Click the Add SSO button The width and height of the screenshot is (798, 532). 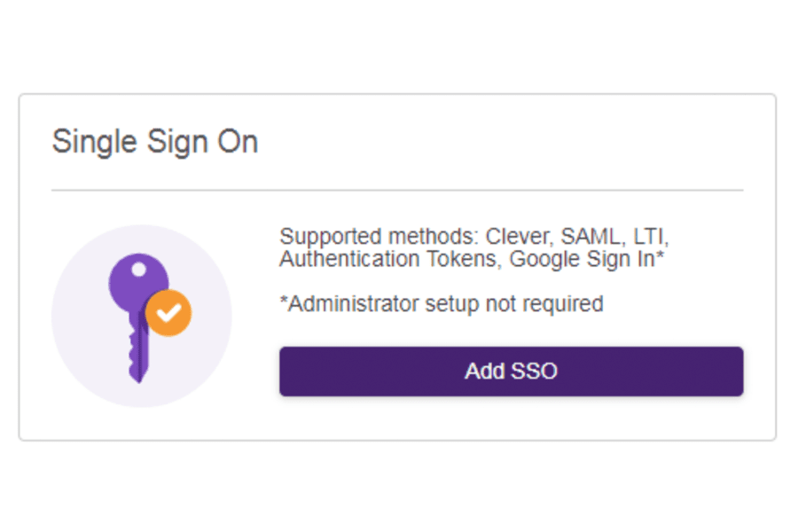pos(511,372)
